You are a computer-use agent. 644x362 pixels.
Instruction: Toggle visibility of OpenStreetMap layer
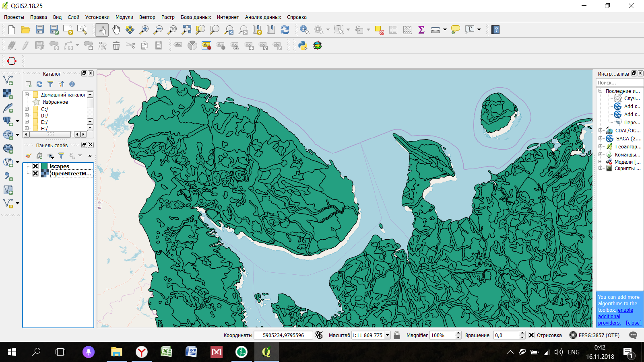pos(35,174)
